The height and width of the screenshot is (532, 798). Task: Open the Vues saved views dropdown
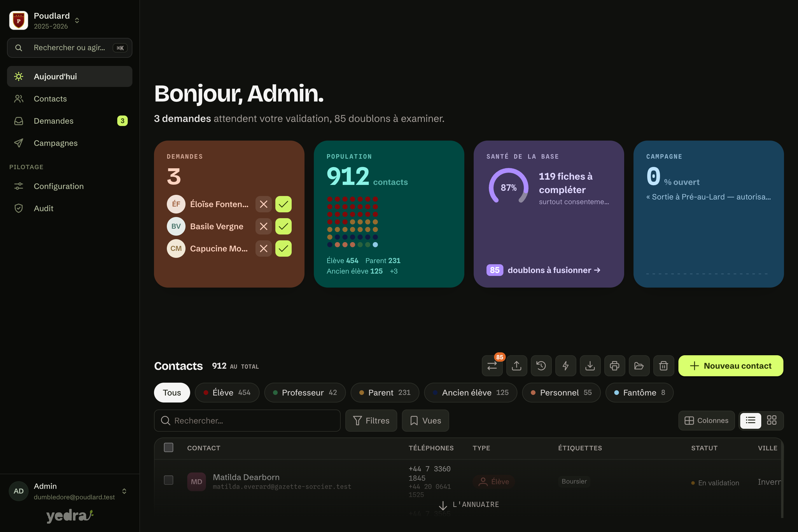426,421
